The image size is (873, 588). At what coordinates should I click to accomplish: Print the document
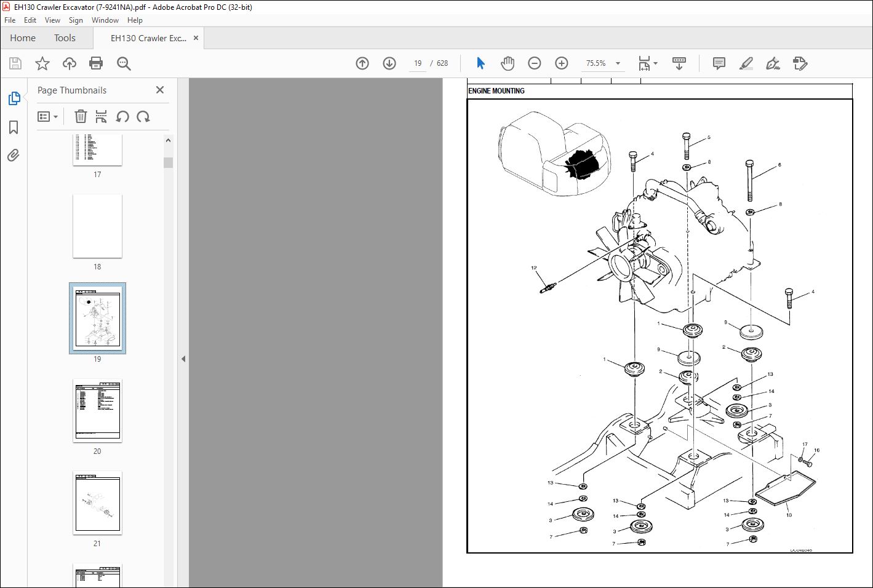click(x=96, y=63)
